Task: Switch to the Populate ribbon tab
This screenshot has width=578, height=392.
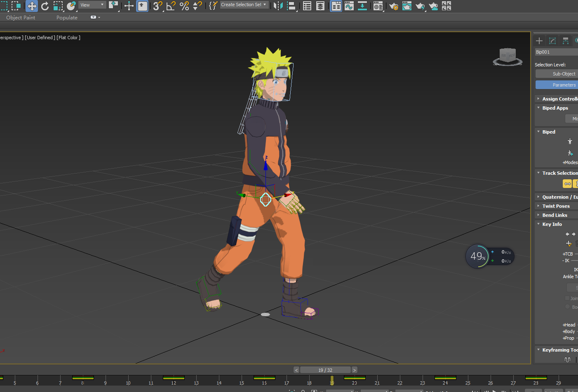Action: 67,18
